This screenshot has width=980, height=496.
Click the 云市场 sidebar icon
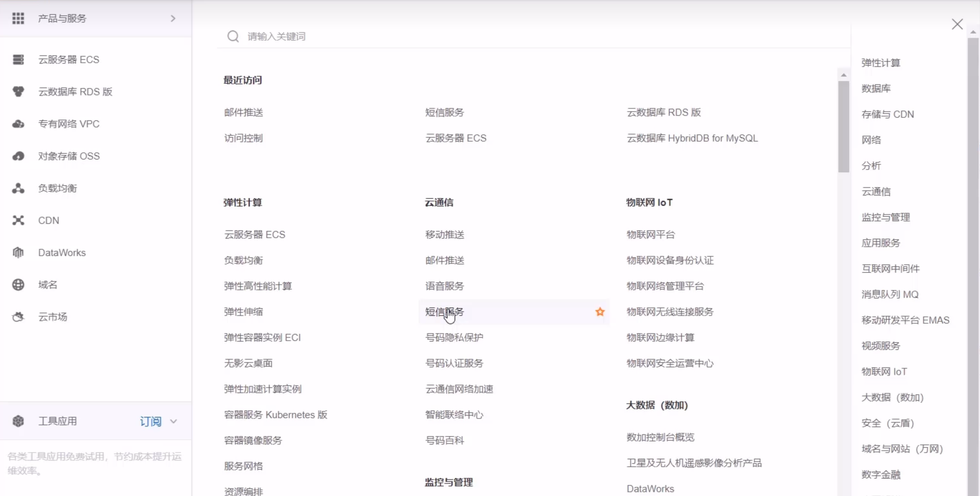click(x=18, y=317)
